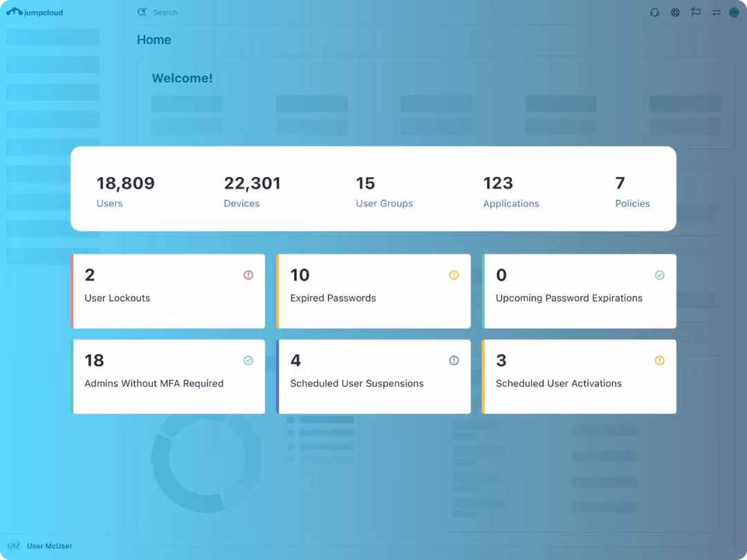Click the JumpCloud logo
Viewport: 747px width, 560px height.
[x=35, y=12]
